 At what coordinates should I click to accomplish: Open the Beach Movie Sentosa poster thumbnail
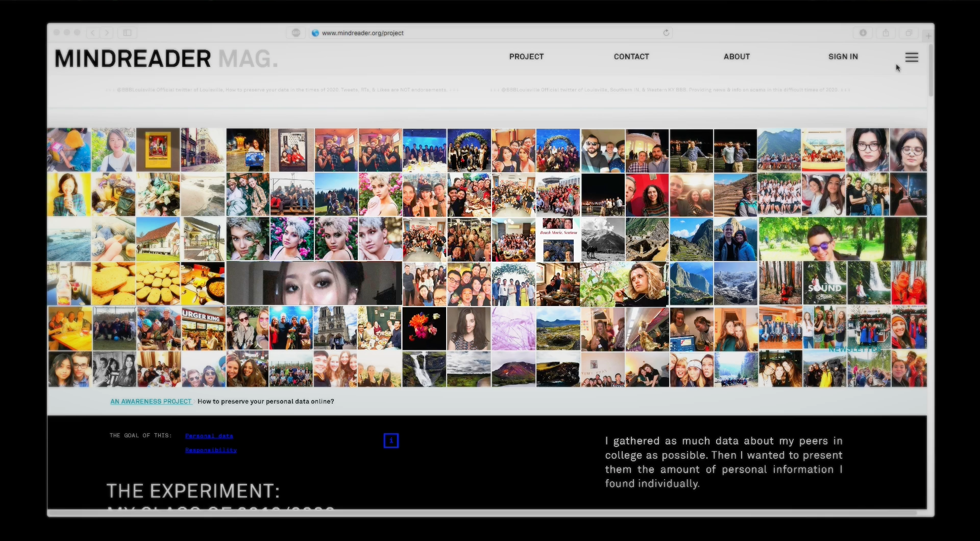click(x=558, y=240)
